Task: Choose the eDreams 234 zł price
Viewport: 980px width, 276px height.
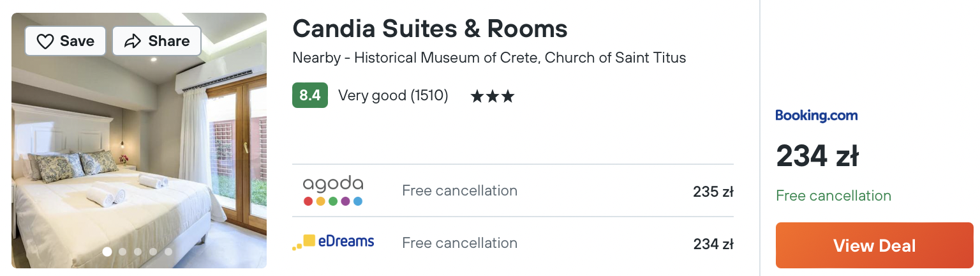Action: [x=713, y=243]
